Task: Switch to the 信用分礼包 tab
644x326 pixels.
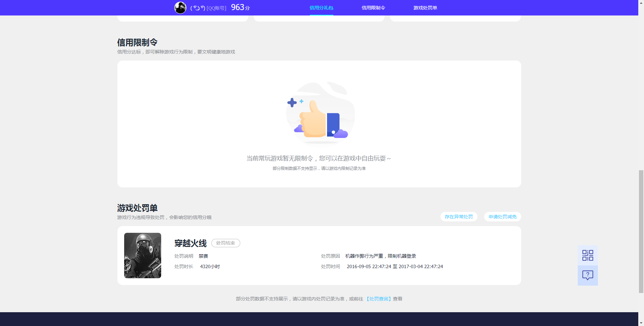Action: [x=321, y=8]
